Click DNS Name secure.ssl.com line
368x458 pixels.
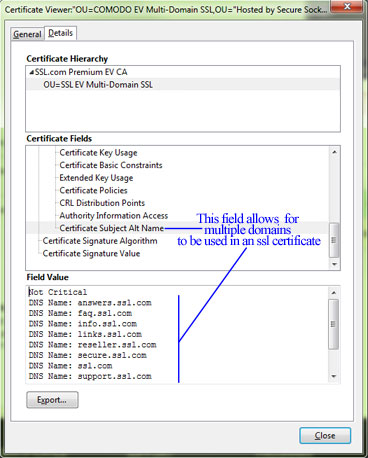(88, 355)
